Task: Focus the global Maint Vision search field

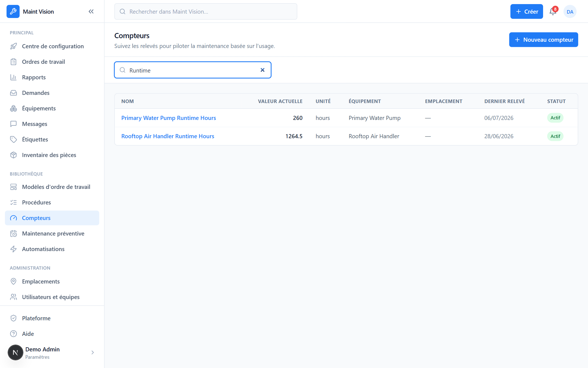Action: [x=206, y=11]
